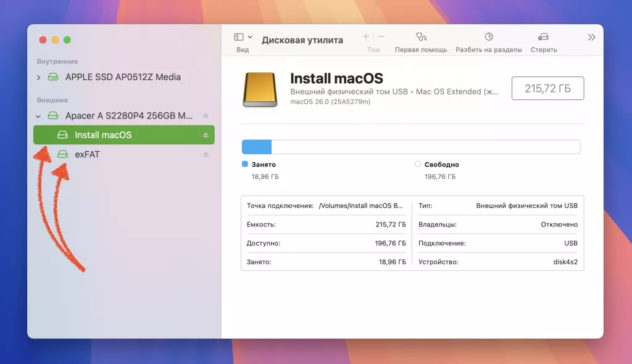Click the 215,72 ГБ capacity button
The width and height of the screenshot is (632, 364).
[547, 88]
